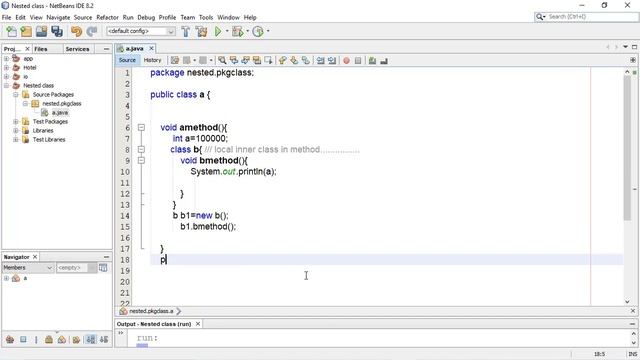
Task: Open the Navigate menu
Action: coord(58,18)
